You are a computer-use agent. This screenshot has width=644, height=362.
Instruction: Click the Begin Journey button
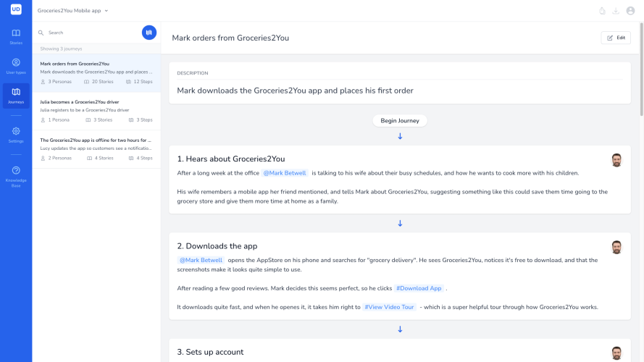[400, 121]
